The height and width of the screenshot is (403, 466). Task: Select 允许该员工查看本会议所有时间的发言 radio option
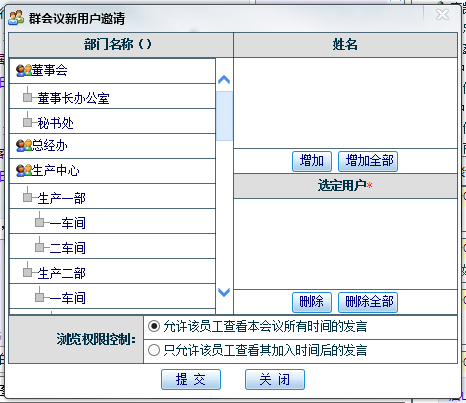pyautogui.click(x=154, y=326)
